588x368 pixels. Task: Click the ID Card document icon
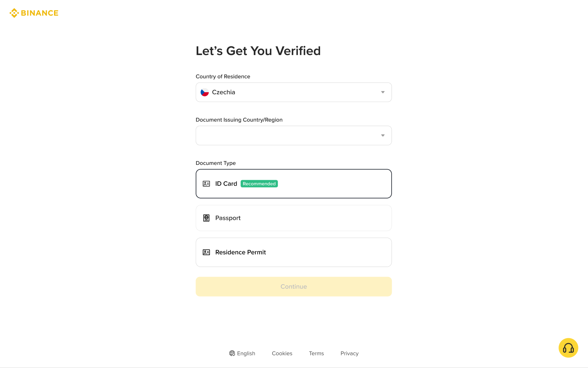point(206,184)
